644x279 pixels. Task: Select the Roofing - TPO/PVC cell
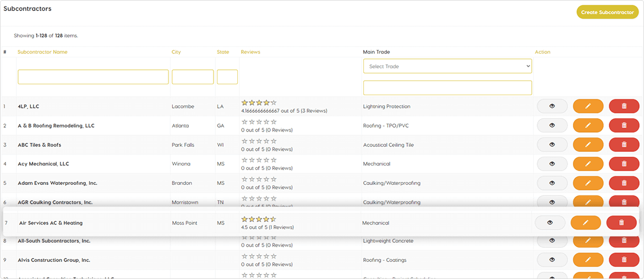coord(386,125)
